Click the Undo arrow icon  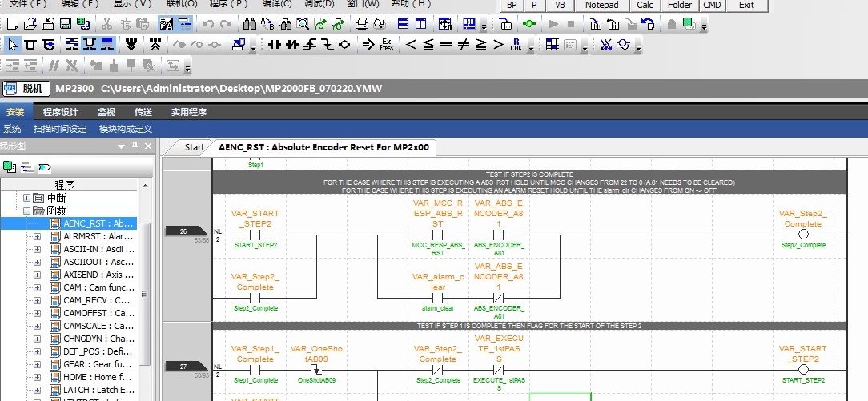[207, 24]
